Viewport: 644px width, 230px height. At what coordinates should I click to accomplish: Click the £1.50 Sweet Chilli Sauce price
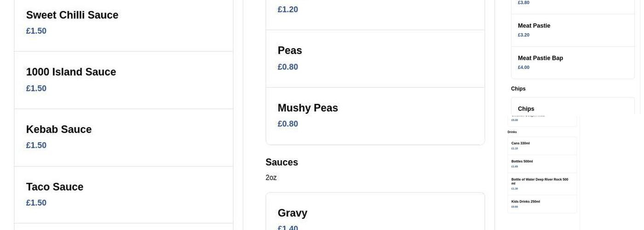click(x=36, y=31)
